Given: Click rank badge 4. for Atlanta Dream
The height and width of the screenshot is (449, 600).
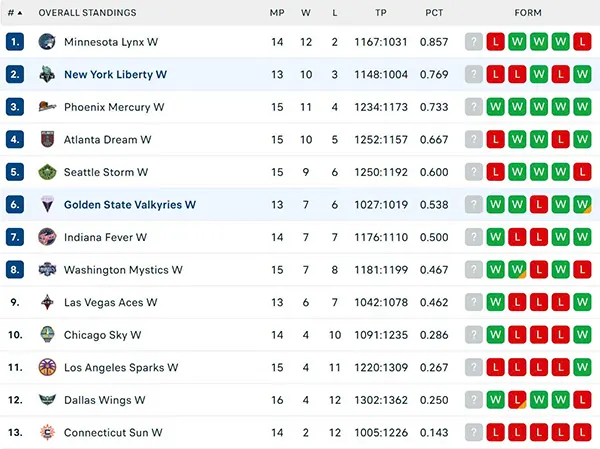Looking at the screenshot, I should [x=15, y=139].
